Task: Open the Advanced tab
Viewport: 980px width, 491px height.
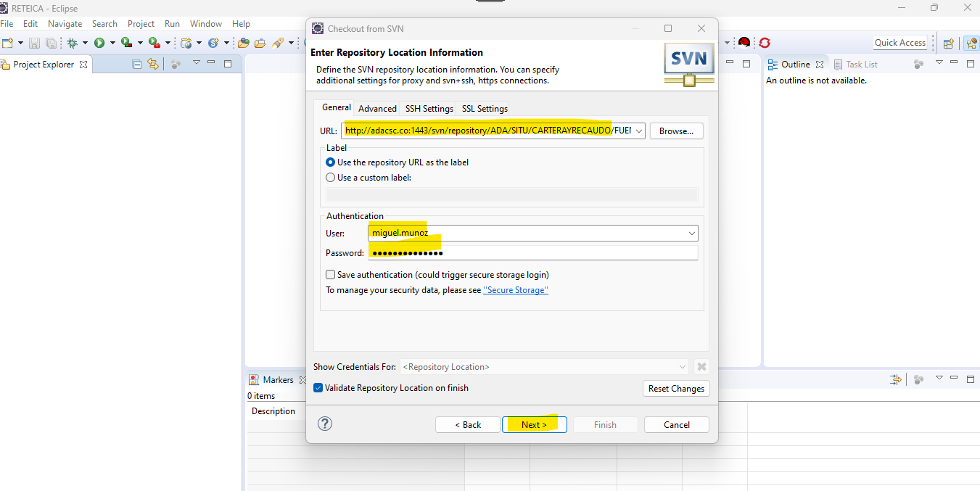Action: pyautogui.click(x=377, y=108)
